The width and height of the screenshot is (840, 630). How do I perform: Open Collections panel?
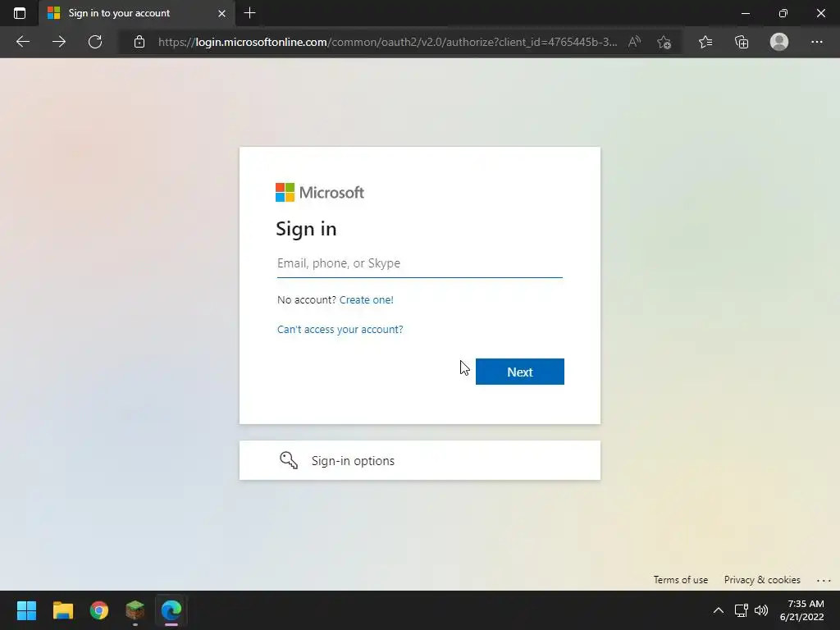click(x=742, y=42)
